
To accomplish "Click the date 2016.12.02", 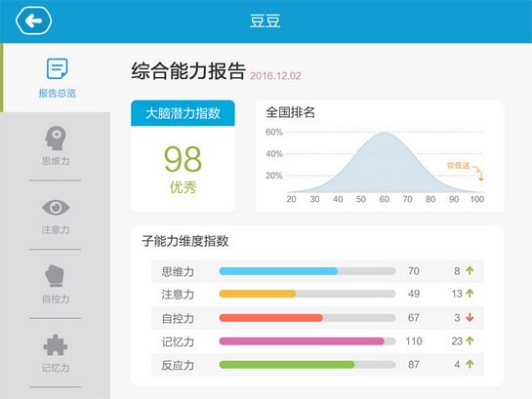I will point(275,75).
